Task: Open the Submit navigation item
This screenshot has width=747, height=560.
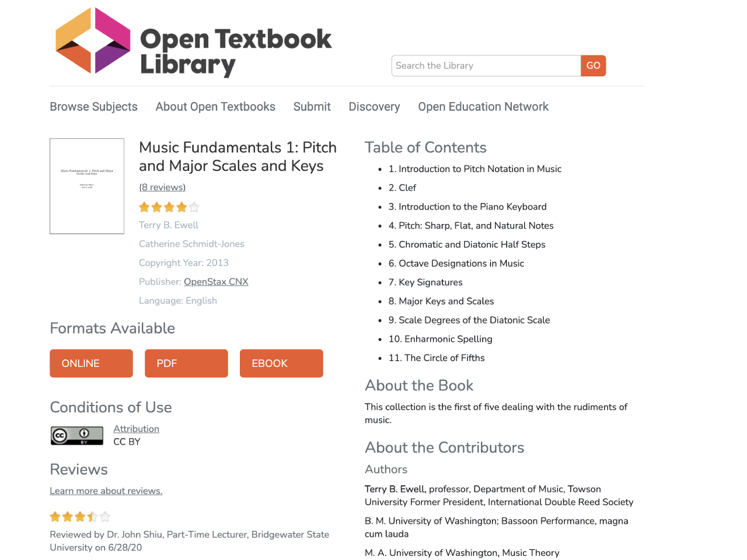Action: (312, 107)
